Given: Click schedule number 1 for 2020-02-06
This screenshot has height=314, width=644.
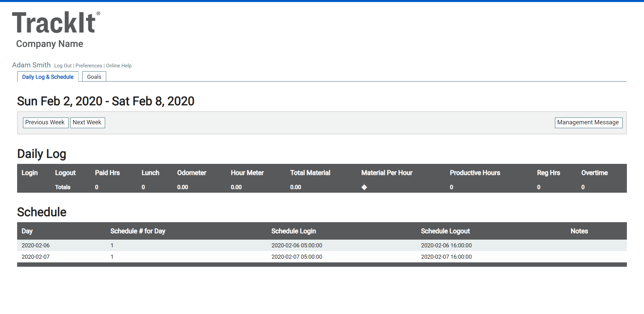Looking at the screenshot, I should [x=112, y=246].
